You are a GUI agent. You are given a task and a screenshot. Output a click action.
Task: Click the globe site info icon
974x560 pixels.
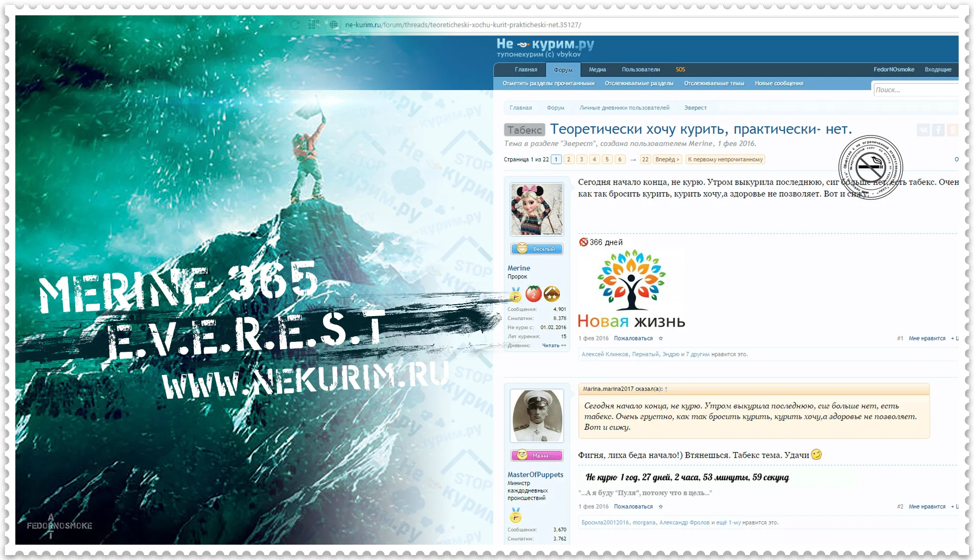coord(334,25)
